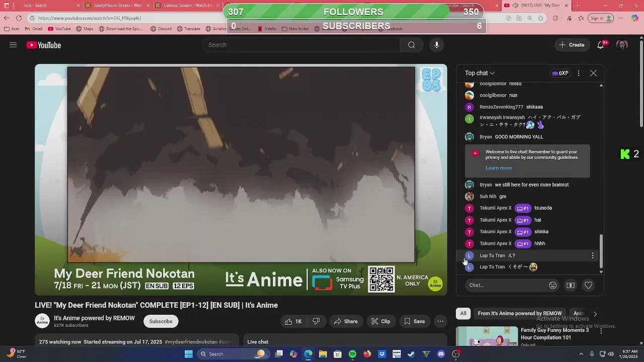Open the 0XP crown badge
644x362 pixels.
[x=560, y=73]
